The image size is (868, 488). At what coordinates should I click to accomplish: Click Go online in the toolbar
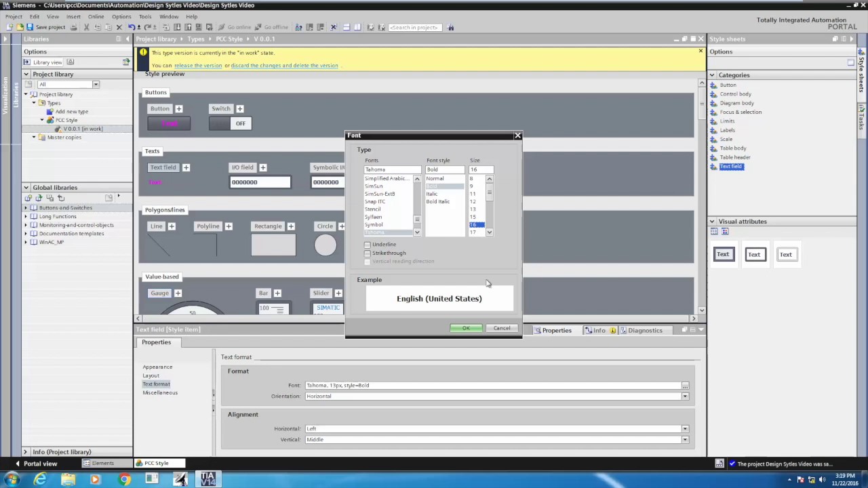(x=235, y=27)
